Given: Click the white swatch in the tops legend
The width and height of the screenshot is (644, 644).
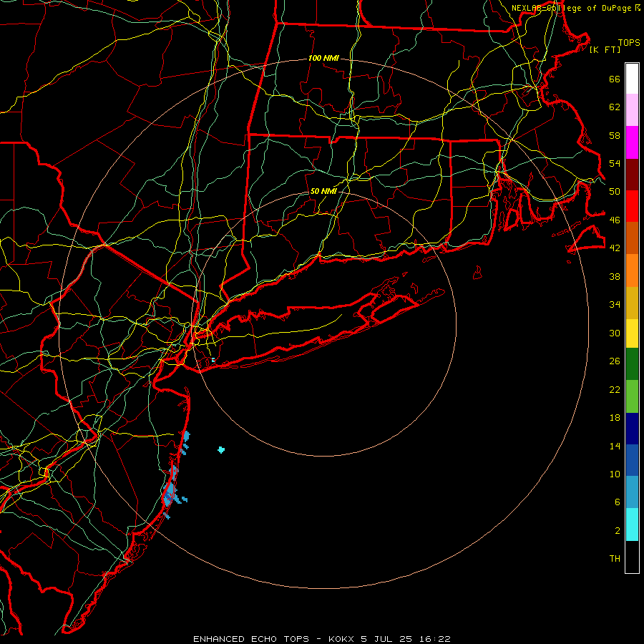Looking at the screenshot, I should pos(632,79).
